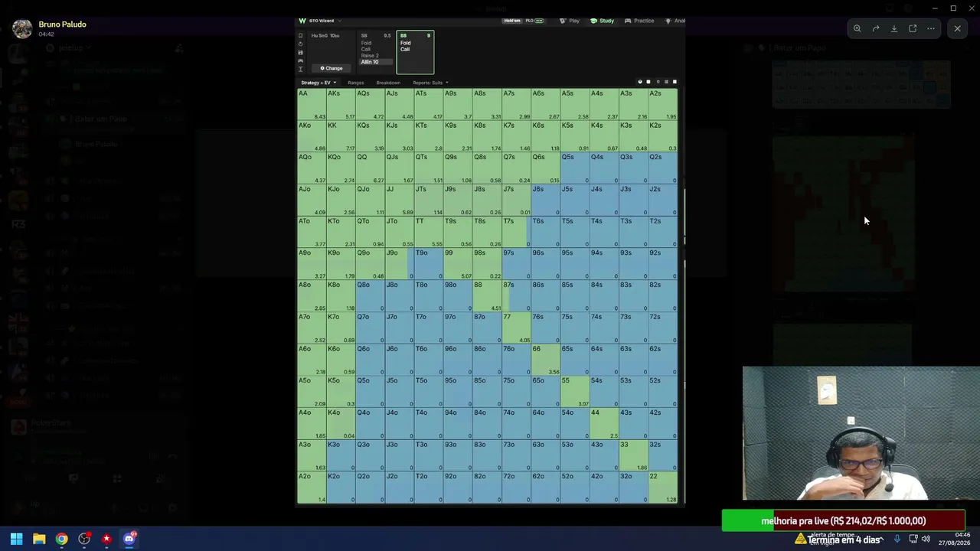Open the more options ellipsis menu

[931, 28]
